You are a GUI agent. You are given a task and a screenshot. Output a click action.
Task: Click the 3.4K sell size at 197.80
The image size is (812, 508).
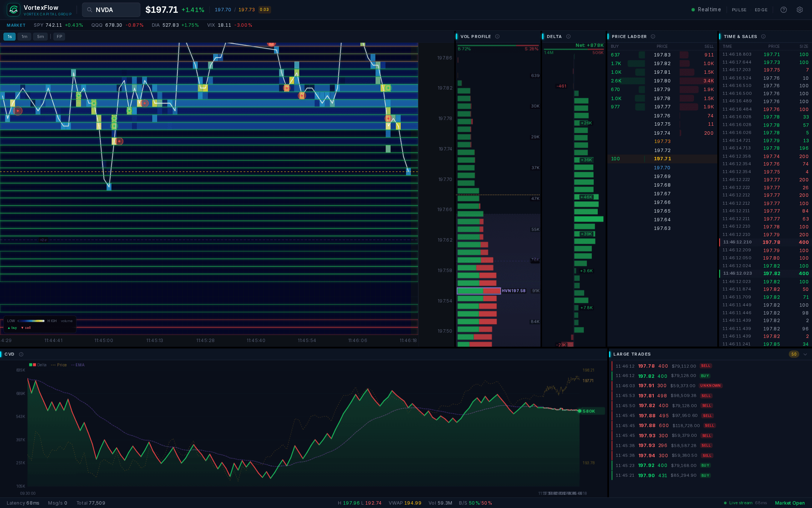(709, 81)
